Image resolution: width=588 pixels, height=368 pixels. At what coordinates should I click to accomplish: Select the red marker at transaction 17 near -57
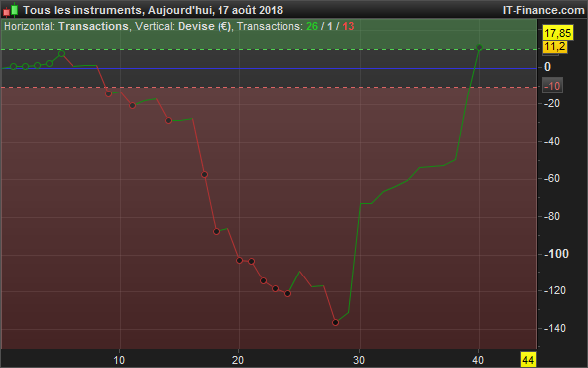(x=204, y=175)
